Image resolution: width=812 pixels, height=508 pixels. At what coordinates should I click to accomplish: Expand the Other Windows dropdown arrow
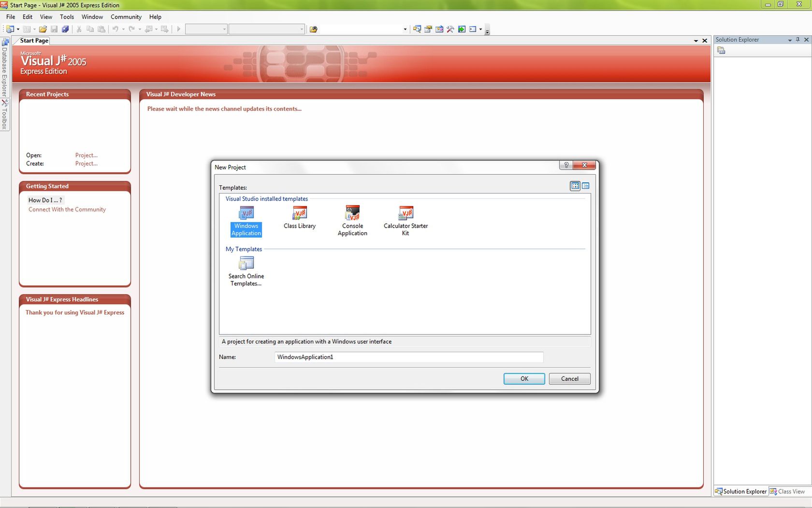click(x=480, y=29)
